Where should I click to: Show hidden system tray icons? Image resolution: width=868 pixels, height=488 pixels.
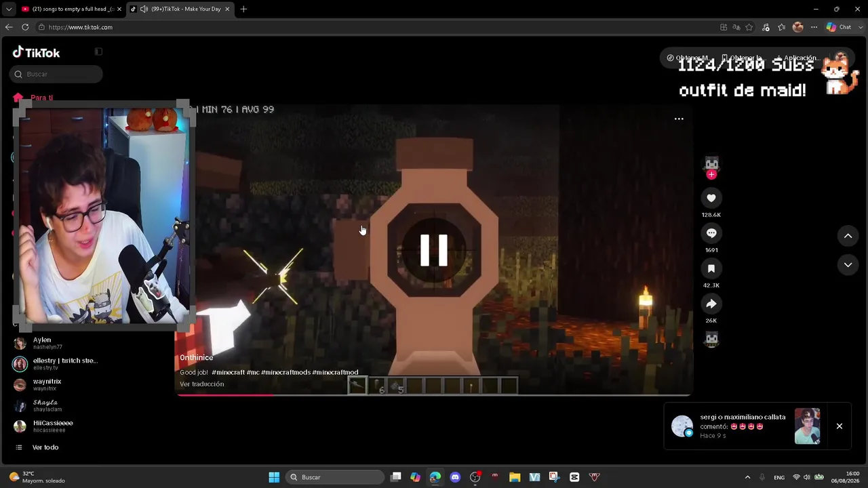pos(748,477)
